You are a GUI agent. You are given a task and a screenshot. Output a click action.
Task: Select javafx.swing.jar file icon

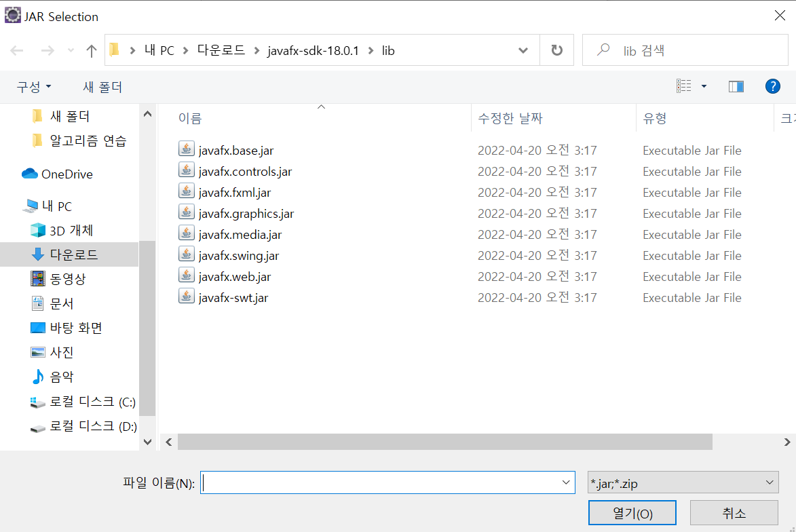point(187,254)
